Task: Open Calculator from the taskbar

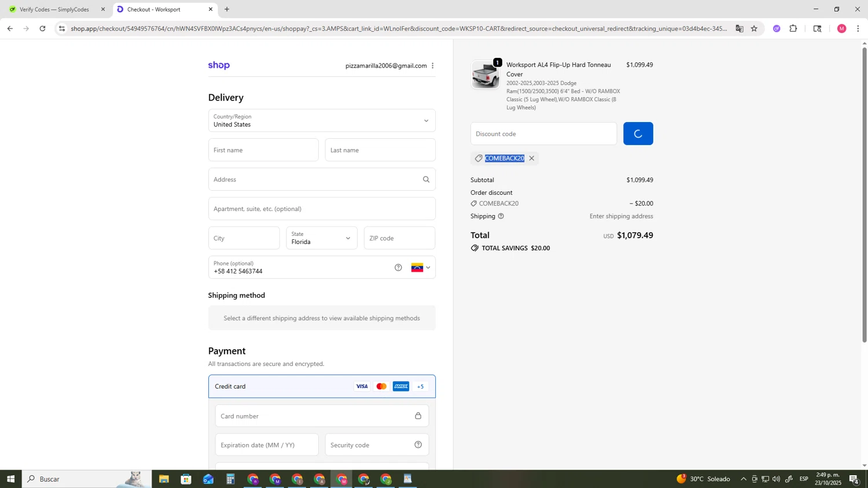Action: point(230,479)
